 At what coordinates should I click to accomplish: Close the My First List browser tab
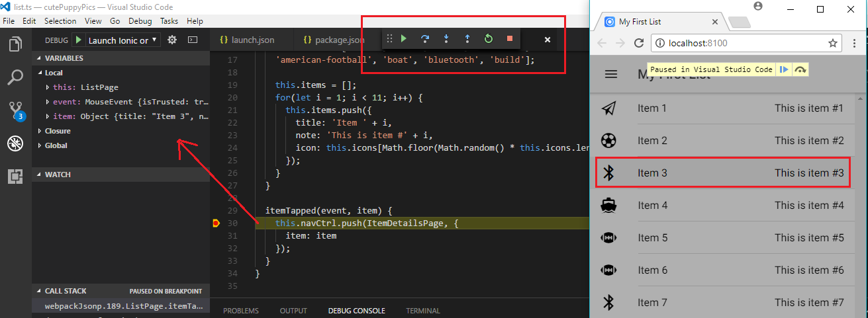pos(716,22)
